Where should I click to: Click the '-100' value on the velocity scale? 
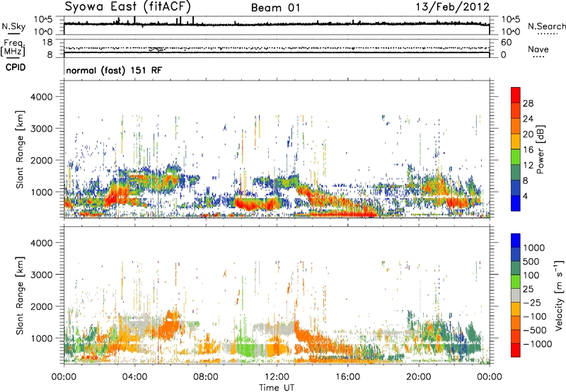[535, 316]
